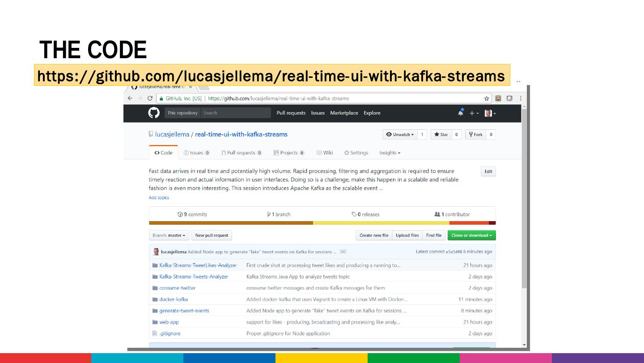Image resolution: width=644 pixels, height=363 pixels.
Task: Bookmark page with the star icon
Action: coord(487,98)
